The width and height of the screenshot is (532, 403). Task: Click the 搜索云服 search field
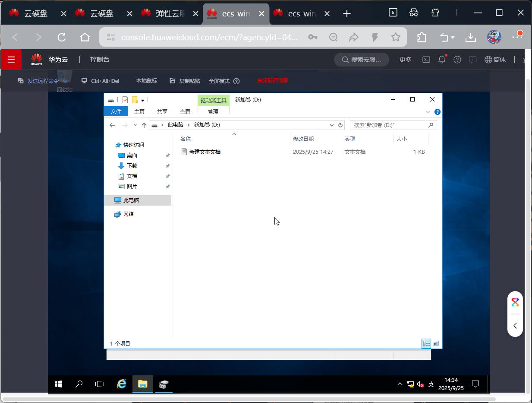362,60
